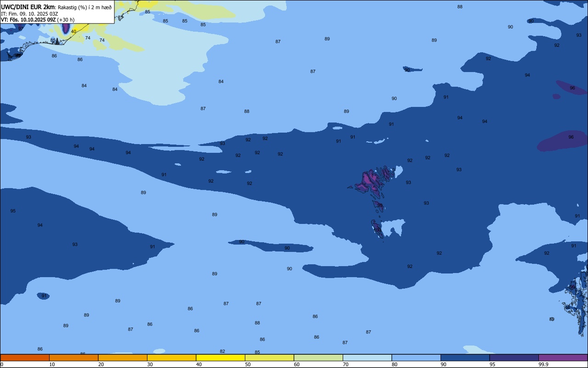
Task: Click the '99.9' legend tick label
Action: [x=544, y=364]
